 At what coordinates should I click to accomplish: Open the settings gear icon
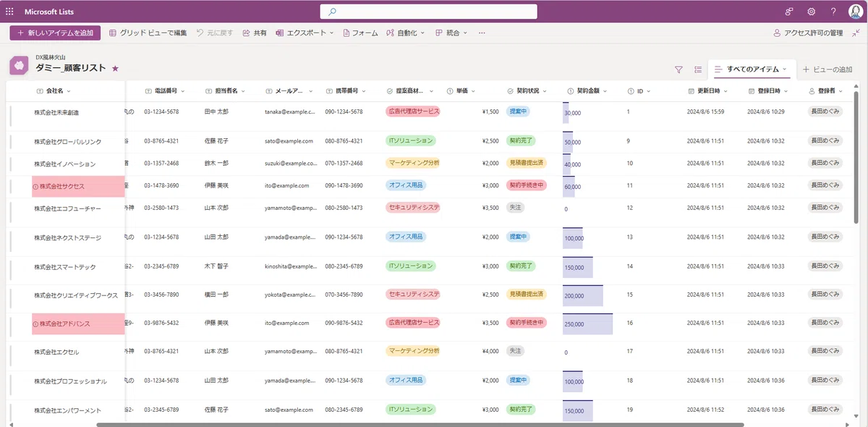812,12
